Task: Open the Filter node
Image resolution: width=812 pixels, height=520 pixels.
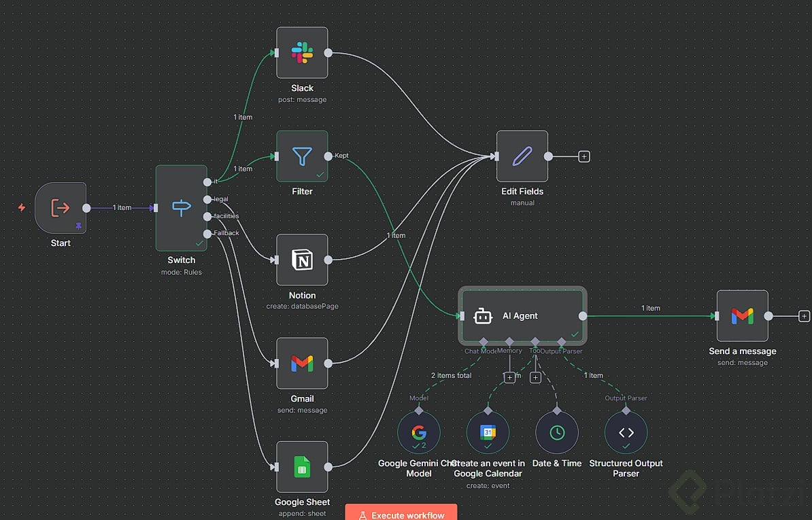Action: click(302, 156)
